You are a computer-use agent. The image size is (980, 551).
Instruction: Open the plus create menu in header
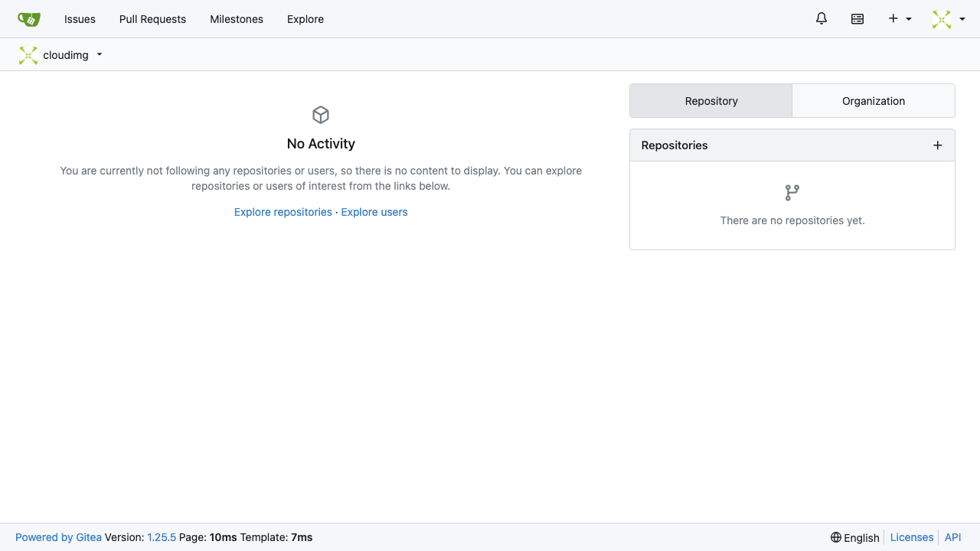900,19
